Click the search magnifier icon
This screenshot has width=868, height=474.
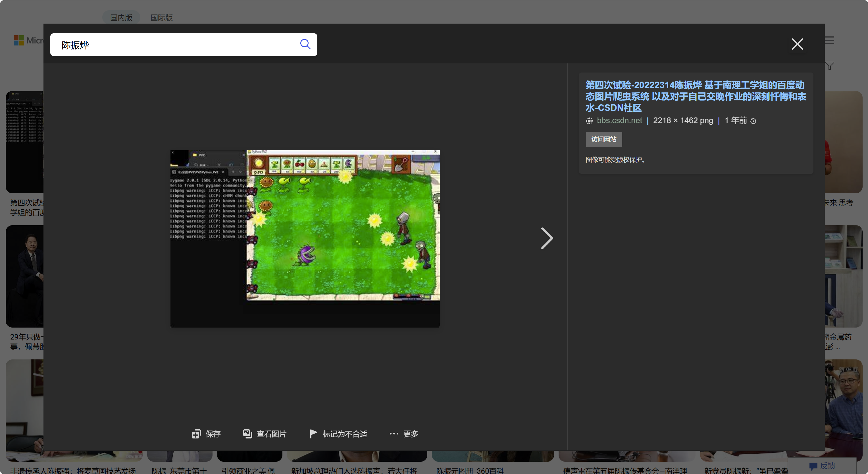coord(305,44)
